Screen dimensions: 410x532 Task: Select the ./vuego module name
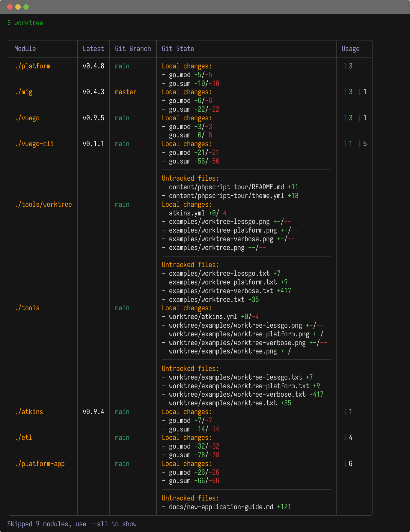point(27,118)
